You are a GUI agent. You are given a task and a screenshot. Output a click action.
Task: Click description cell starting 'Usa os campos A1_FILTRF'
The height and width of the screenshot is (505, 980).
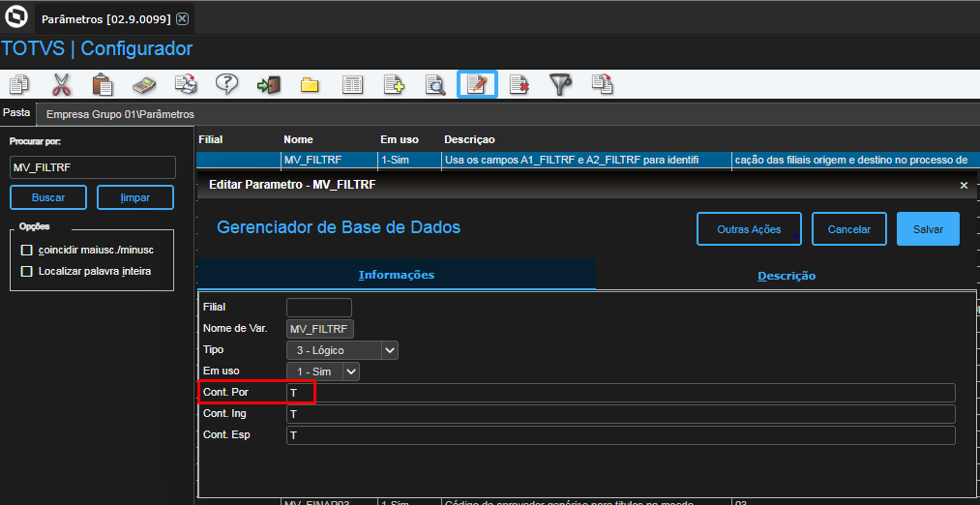(586, 160)
